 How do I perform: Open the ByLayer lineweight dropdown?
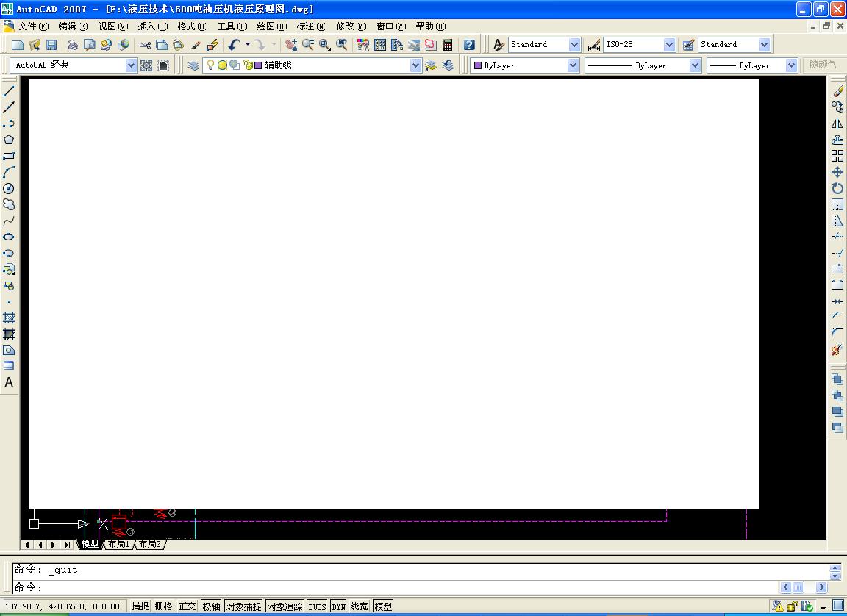[791, 65]
